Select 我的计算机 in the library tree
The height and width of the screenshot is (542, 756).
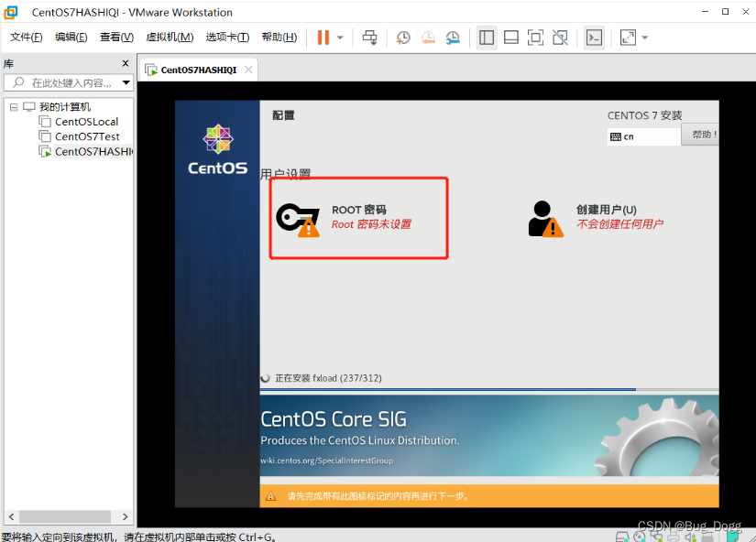pos(65,107)
